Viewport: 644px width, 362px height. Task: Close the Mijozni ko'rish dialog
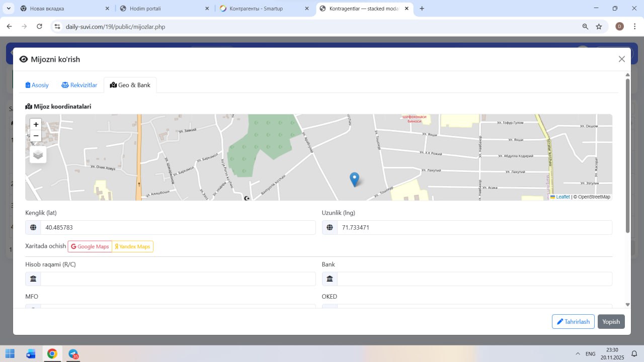tap(621, 59)
